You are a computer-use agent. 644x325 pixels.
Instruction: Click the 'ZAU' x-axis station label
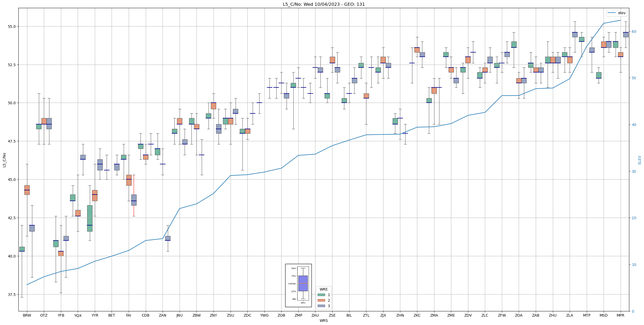[x=315, y=315]
